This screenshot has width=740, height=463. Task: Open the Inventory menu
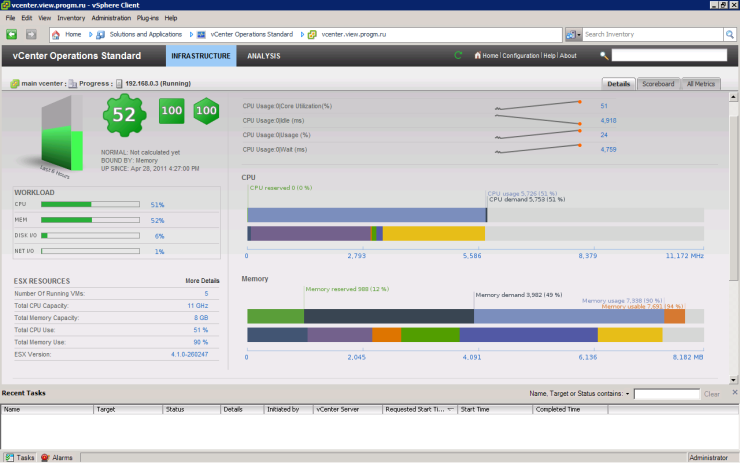click(71, 18)
